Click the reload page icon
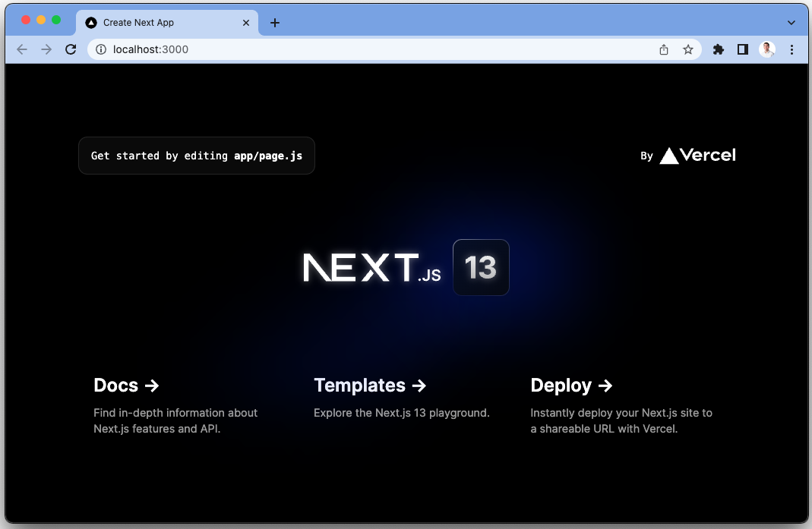812x529 pixels. (71, 49)
